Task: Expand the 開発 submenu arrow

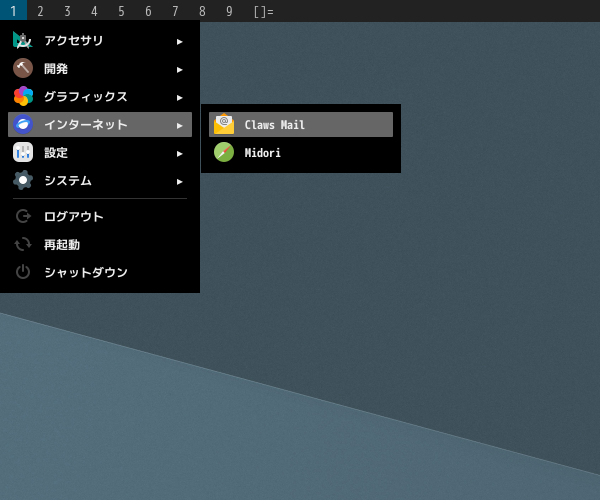Action: click(x=179, y=70)
